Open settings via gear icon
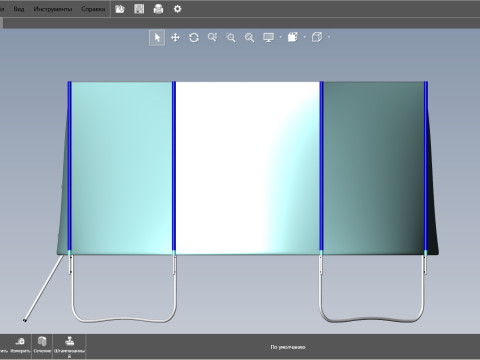 pos(178,9)
